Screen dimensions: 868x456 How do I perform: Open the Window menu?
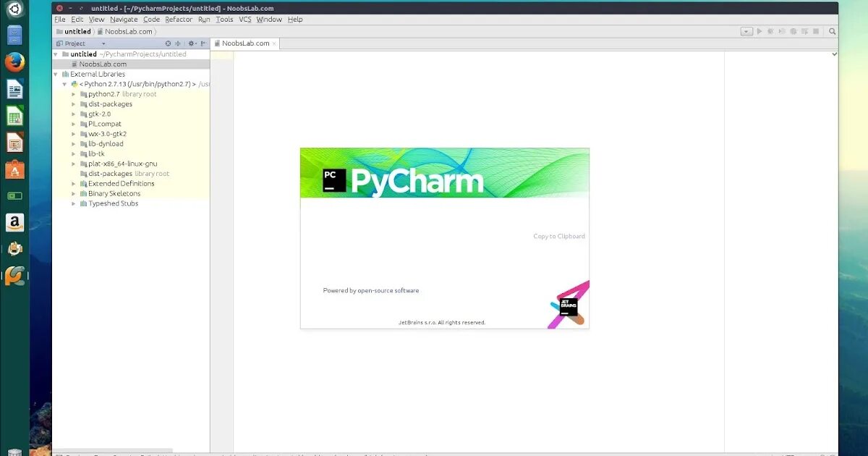pos(269,20)
